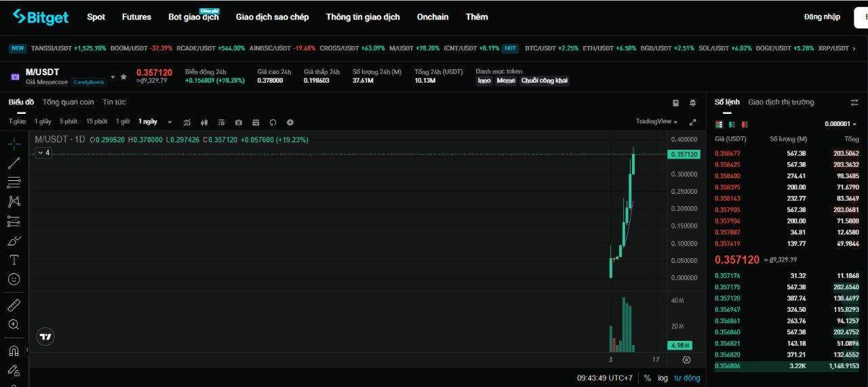Open price alert bell icon
Image resolution: width=868 pixels, height=387 pixels.
(x=692, y=103)
